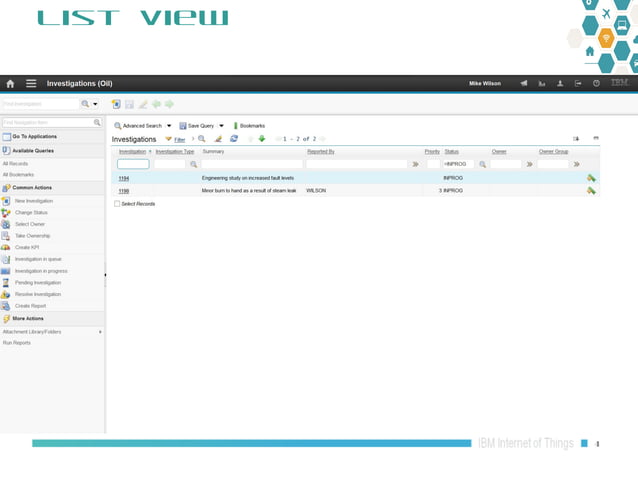Toggle the Filter link
The width and height of the screenshot is (638, 479).
[179, 140]
